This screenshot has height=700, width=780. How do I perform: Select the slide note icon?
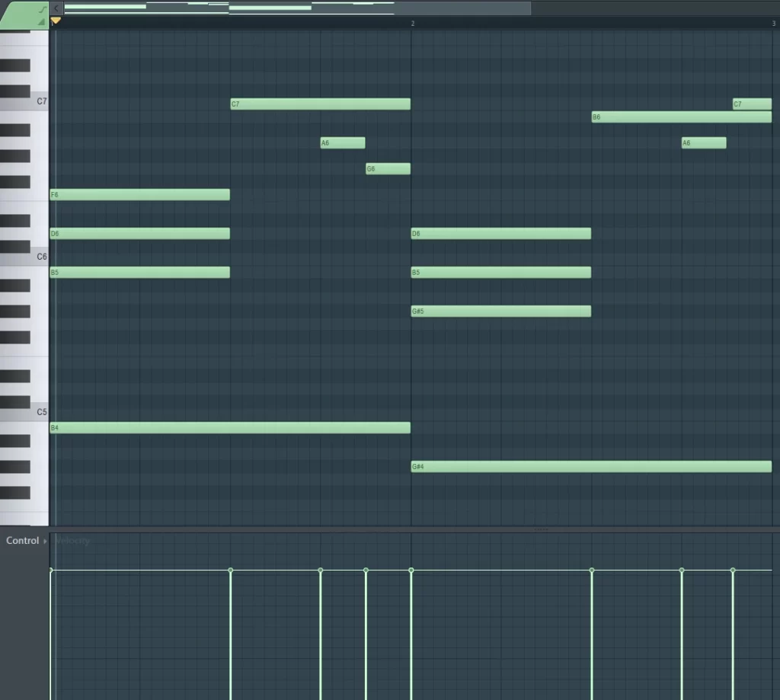point(42,8)
